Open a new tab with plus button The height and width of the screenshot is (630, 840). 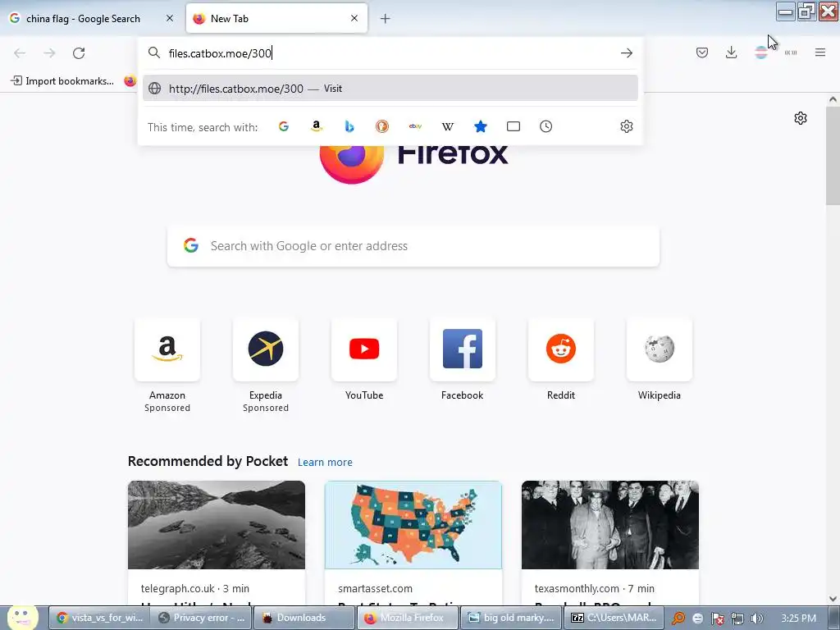(386, 19)
